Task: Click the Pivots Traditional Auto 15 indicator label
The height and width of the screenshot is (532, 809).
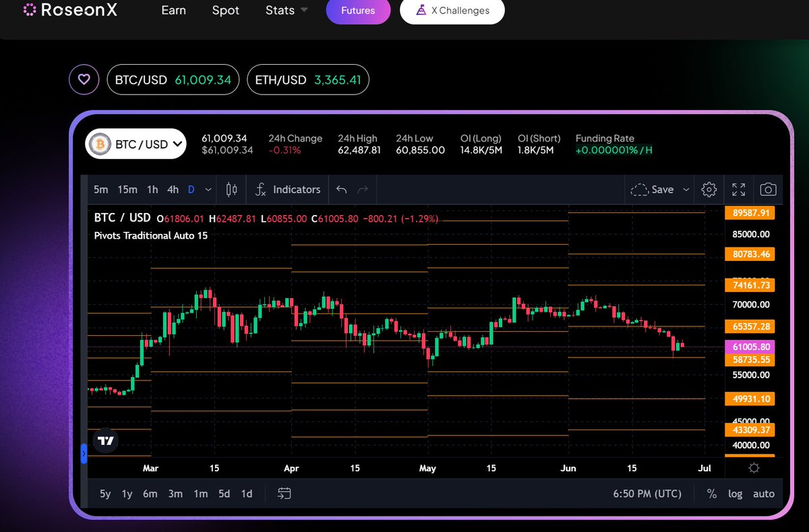Action: [x=151, y=235]
